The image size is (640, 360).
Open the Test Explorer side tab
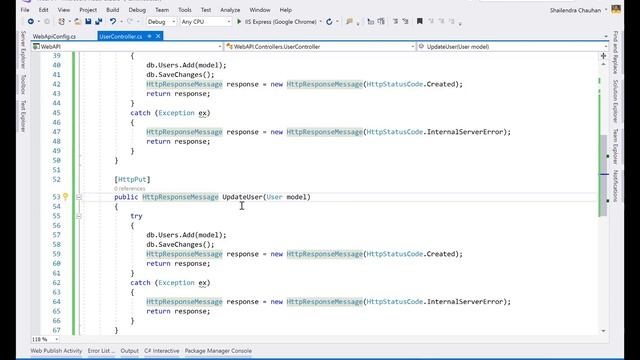tap(23, 116)
